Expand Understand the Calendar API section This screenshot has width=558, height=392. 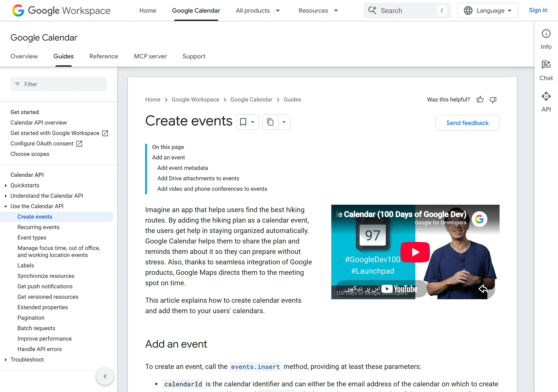[6, 196]
